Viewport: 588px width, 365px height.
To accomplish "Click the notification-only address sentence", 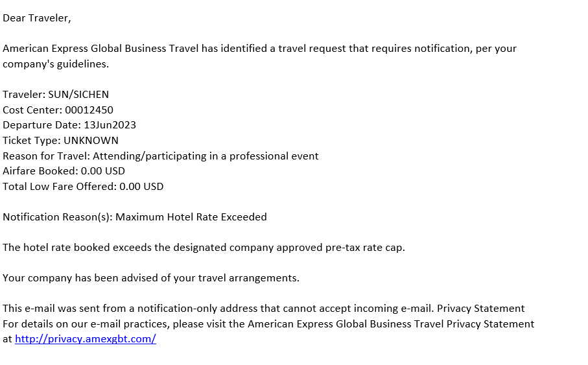I will [x=218, y=309].
